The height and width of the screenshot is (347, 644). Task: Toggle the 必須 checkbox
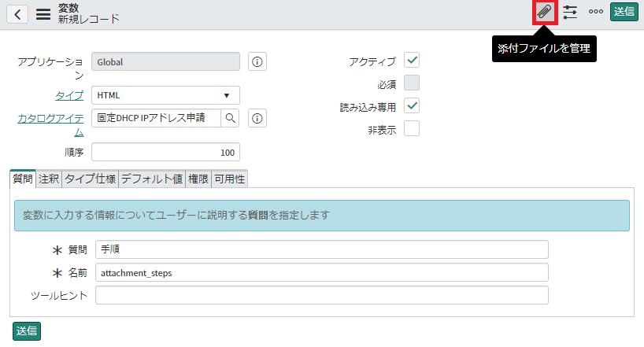[412, 83]
